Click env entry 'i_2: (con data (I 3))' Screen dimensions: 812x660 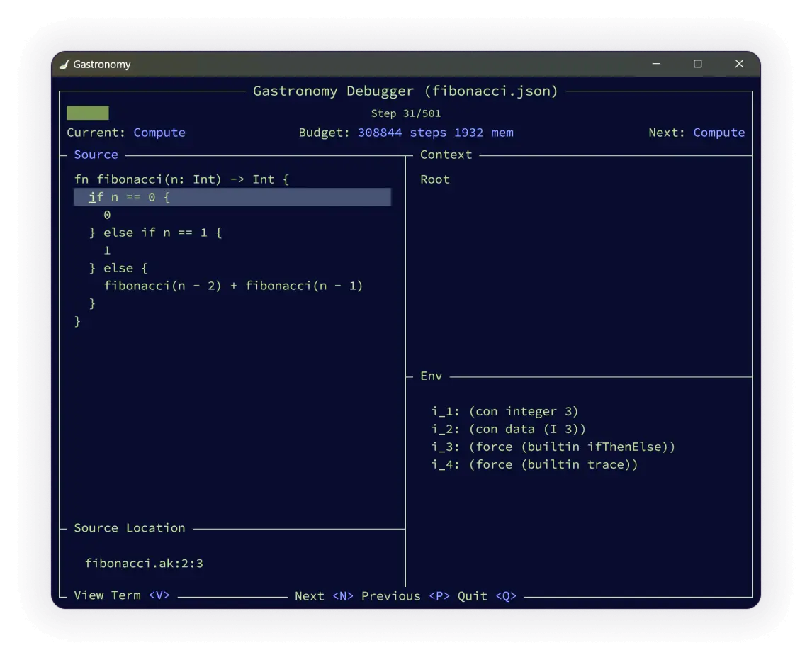(x=508, y=429)
